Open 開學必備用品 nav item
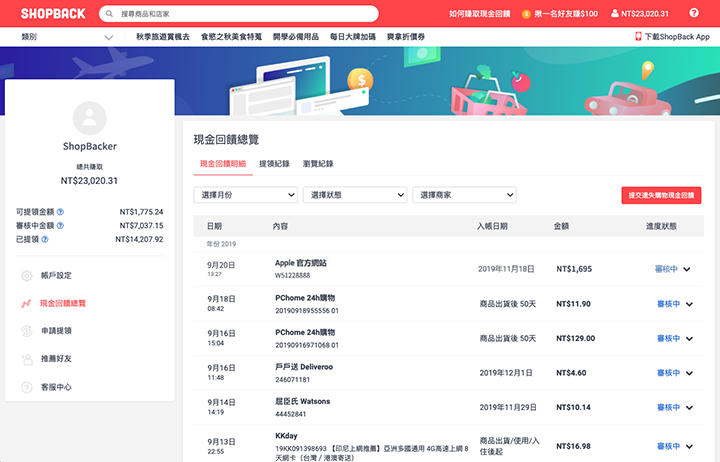720x462 pixels. (x=296, y=37)
